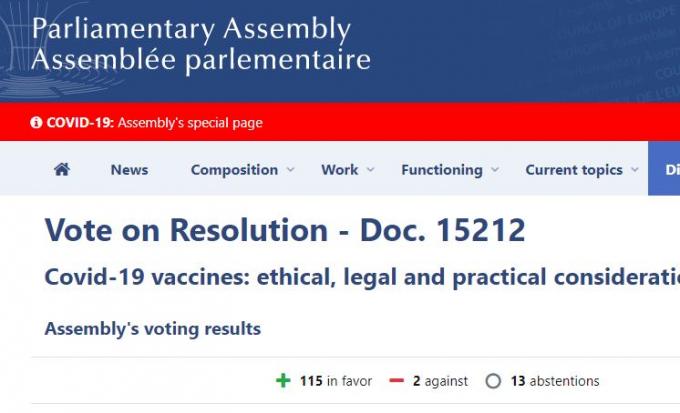The width and height of the screenshot is (680, 413).
Task: Open the Assembly's special page link
Action: [x=190, y=123]
